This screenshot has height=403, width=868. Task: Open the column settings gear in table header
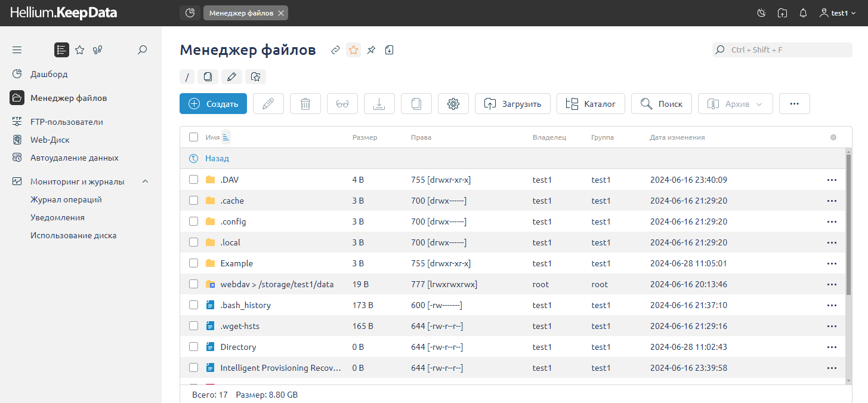point(833,137)
